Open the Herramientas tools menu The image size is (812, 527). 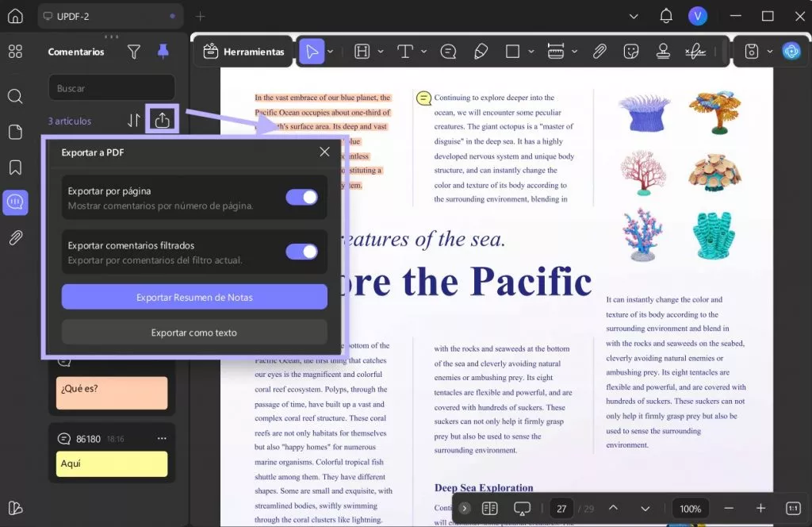pos(243,52)
